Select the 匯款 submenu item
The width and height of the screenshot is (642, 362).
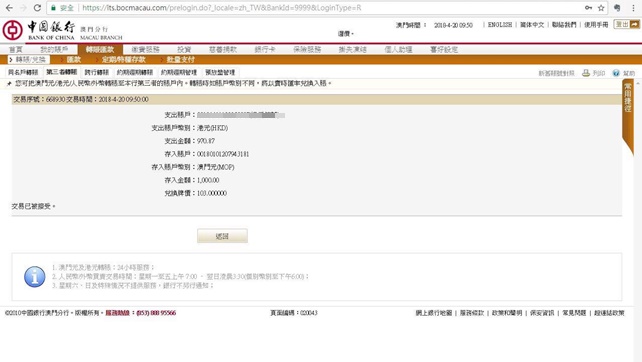click(x=74, y=60)
